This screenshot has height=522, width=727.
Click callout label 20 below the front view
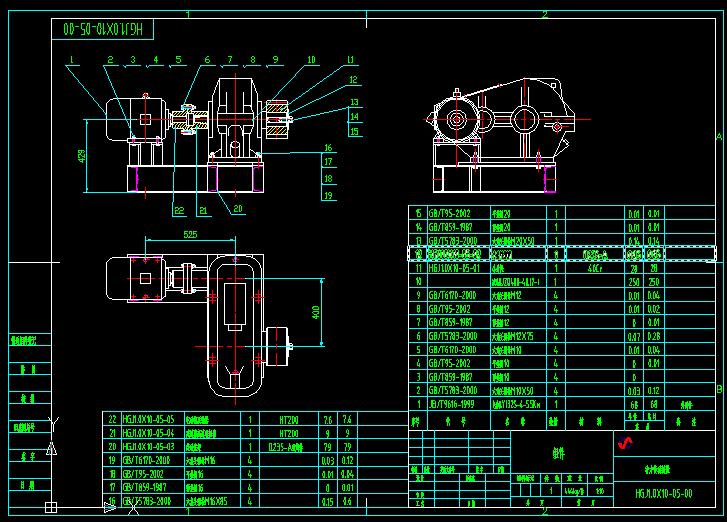coord(238,209)
